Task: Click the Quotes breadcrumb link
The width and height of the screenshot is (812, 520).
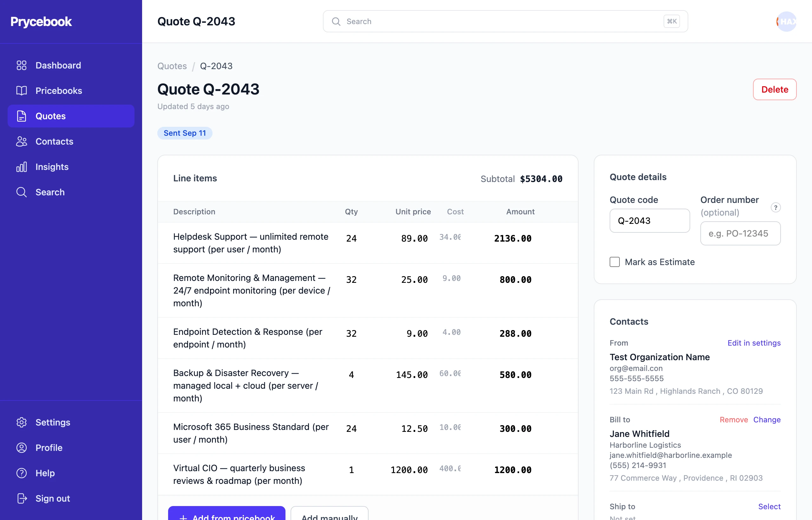Action: (x=172, y=66)
